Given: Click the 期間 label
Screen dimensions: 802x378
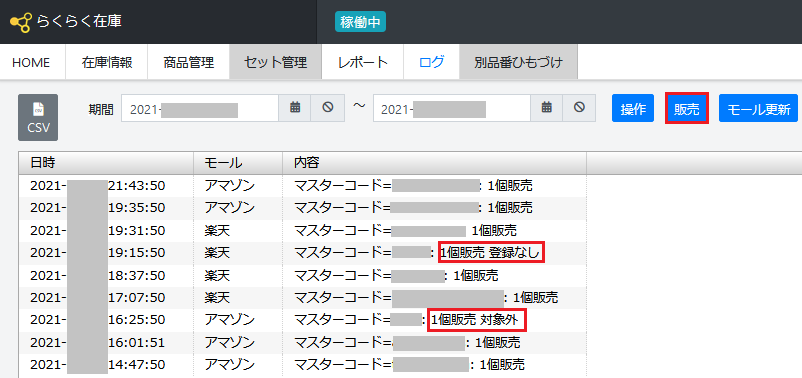Looking at the screenshot, I should [x=101, y=109].
